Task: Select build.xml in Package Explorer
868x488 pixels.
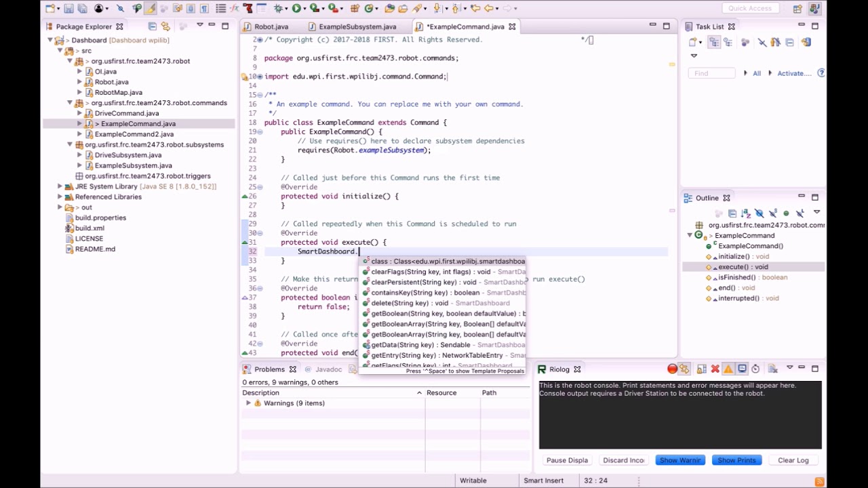Action: point(90,228)
